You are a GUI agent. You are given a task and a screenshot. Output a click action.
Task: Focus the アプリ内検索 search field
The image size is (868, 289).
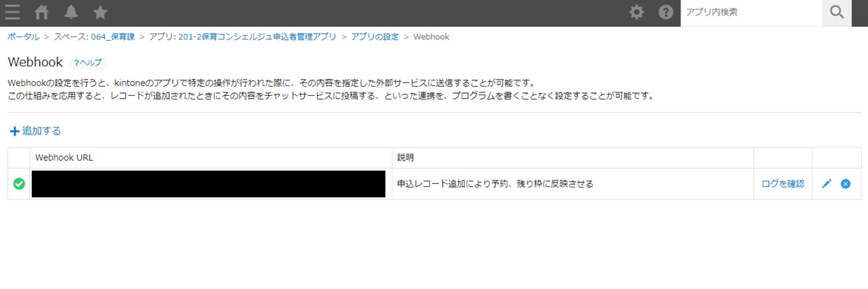point(750,12)
